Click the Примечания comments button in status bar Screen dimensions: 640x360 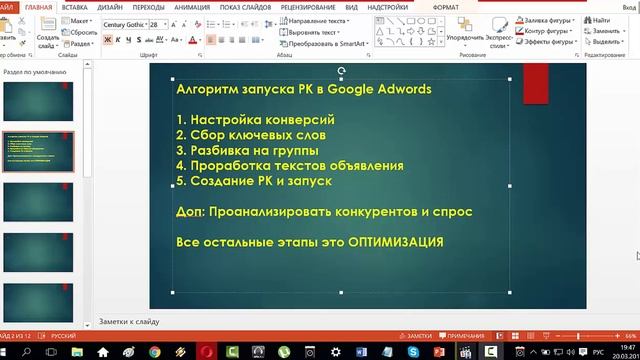tap(461, 336)
